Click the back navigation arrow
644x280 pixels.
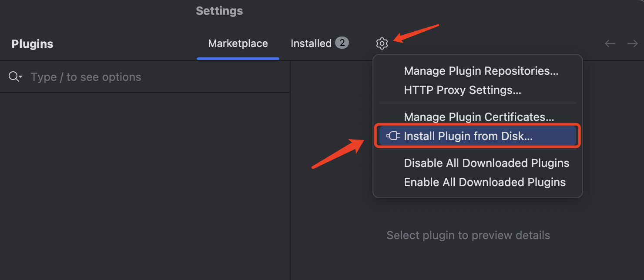(x=610, y=43)
